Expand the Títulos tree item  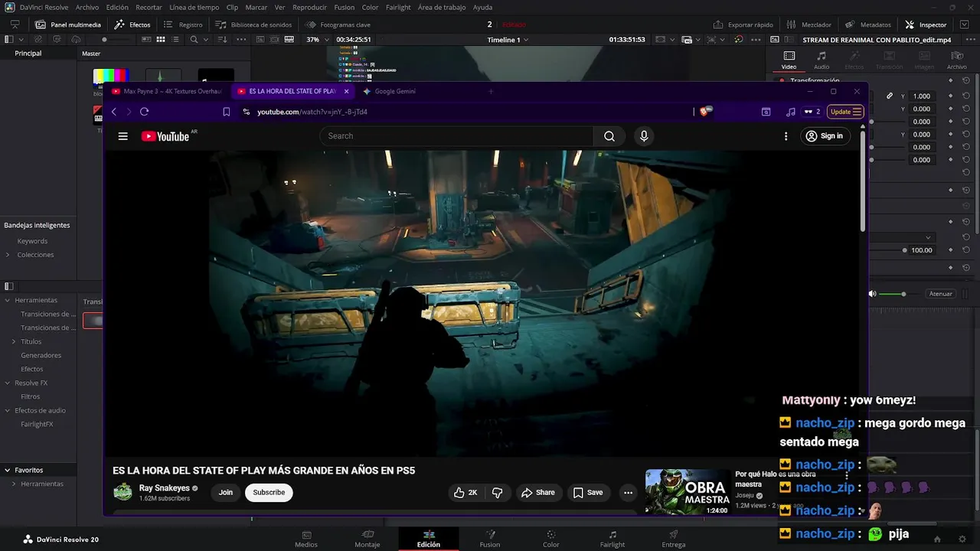tap(14, 341)
